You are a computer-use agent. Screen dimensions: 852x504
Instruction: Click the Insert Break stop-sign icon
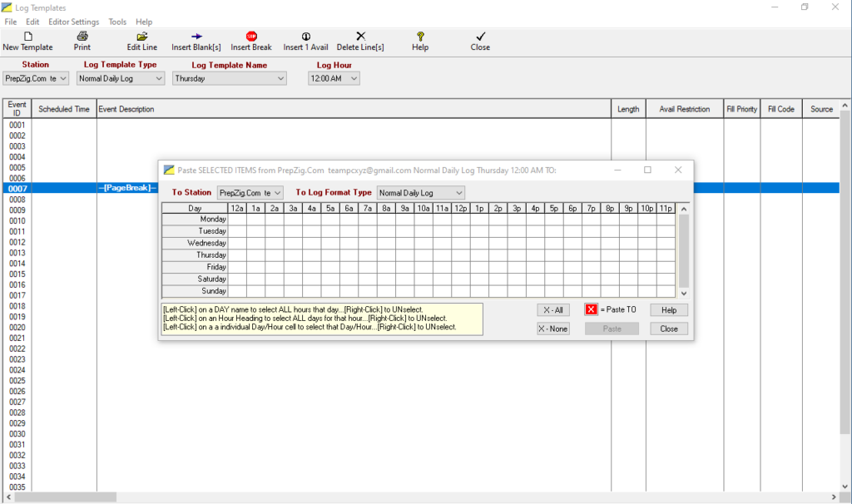[x=251, y=37]
